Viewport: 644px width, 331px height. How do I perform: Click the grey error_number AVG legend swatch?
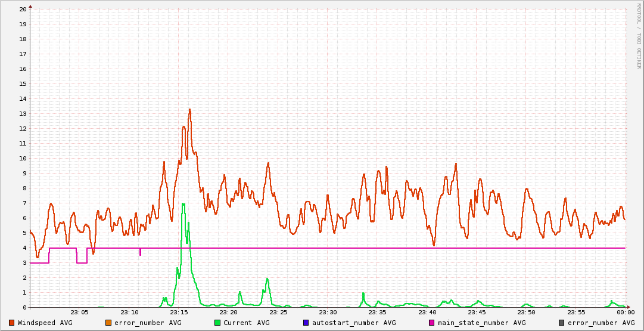561,323
